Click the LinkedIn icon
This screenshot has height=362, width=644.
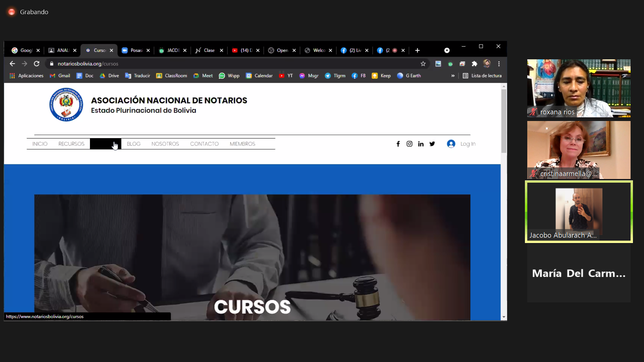421,144
